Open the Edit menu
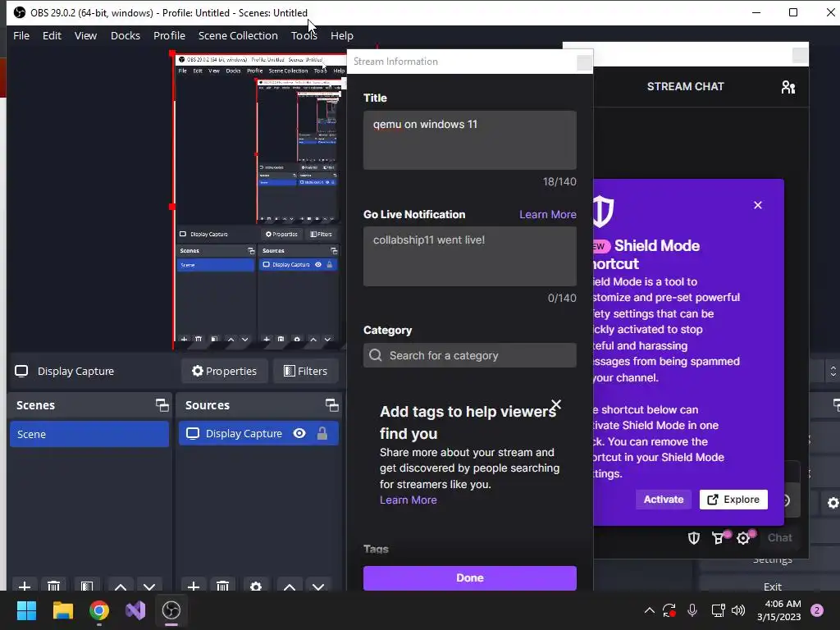The image size is (840, 630). pyautogui.click(x=52, y=36)
